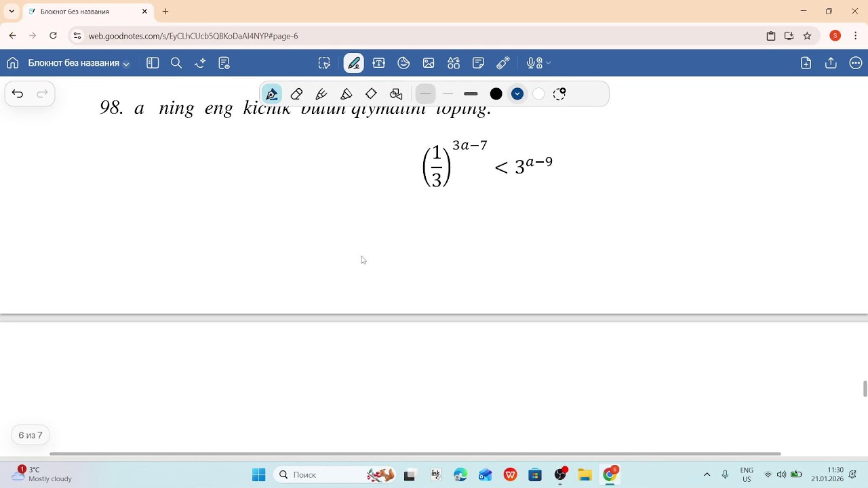Viewport: 868px width, 488px height.
Task: Open a new browser tab
Action: coord(165,12)
